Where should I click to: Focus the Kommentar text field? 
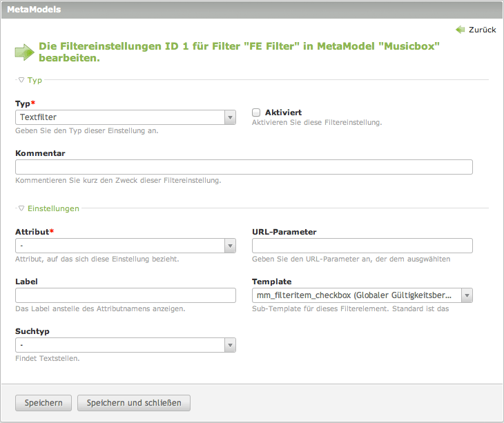coord(244,167)
